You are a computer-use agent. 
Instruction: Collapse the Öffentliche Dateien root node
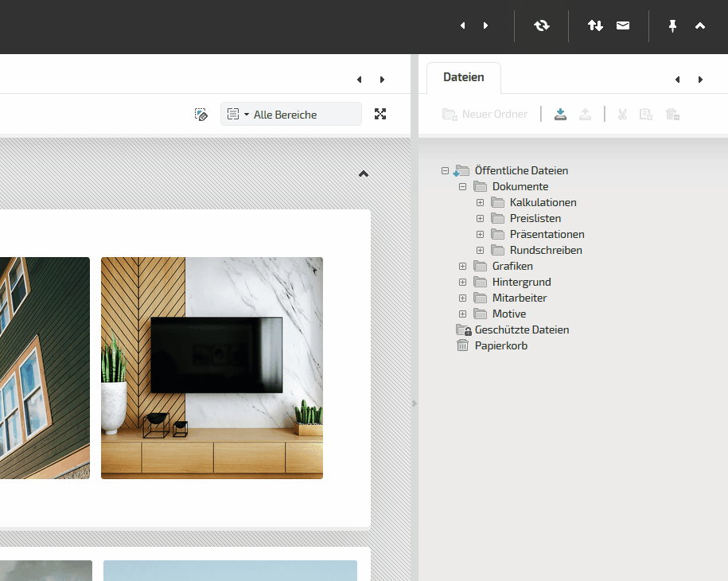(445, 170)
